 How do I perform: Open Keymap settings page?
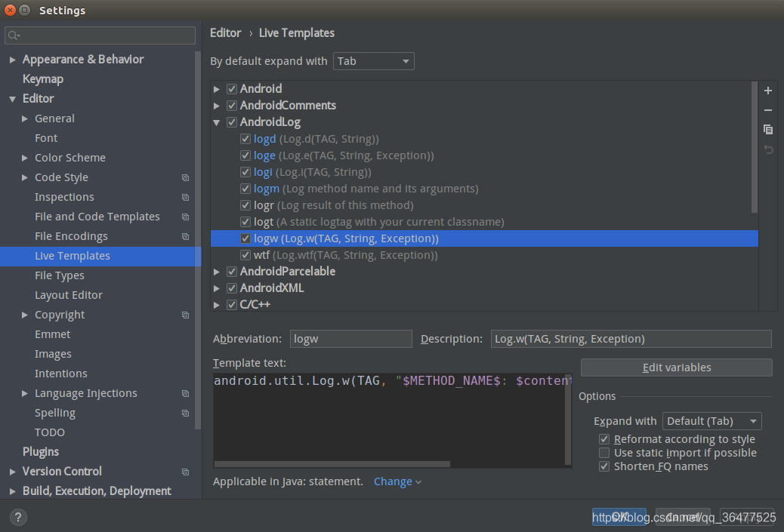tap(43, 79)
